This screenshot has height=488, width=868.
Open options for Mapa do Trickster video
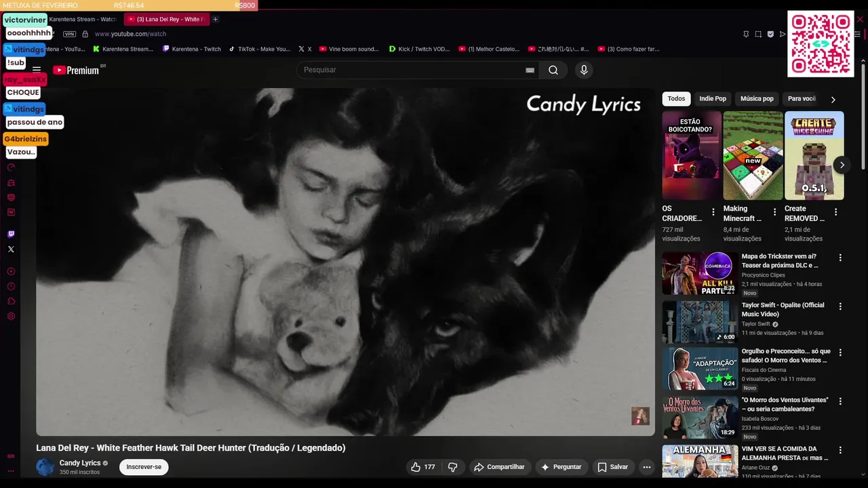click(840, 258)
